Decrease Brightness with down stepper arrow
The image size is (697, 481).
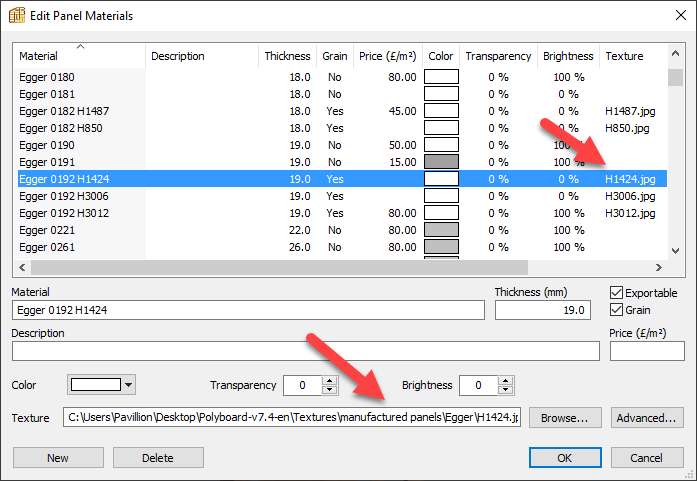click(505, 390)
